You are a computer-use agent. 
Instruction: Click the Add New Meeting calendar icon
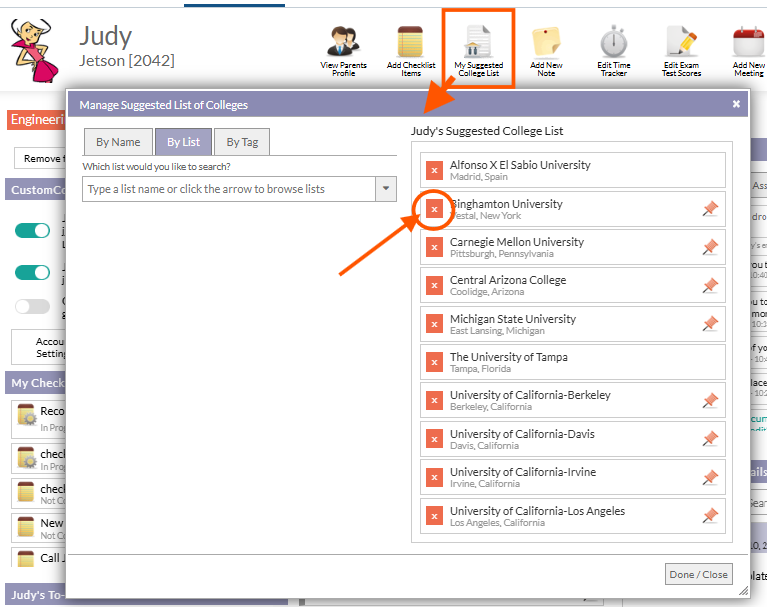pos(749,42)
